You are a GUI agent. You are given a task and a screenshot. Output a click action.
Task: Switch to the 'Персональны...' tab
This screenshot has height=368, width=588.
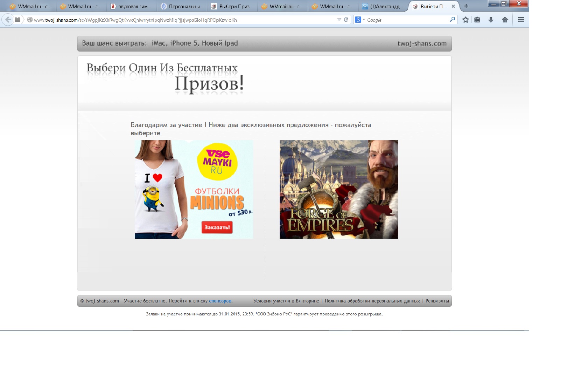pos(182,6)
